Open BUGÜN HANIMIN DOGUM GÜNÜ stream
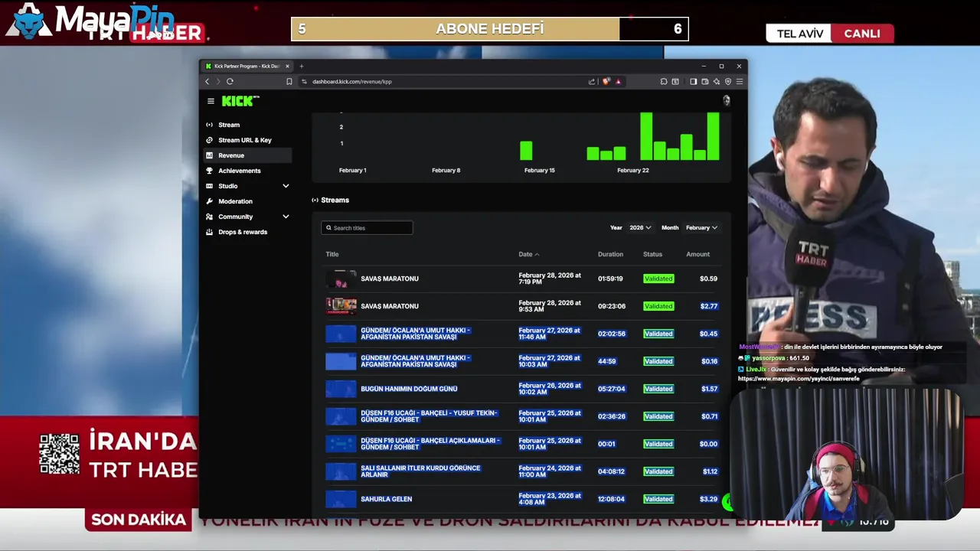980x551 pixels. coord(409,389)
